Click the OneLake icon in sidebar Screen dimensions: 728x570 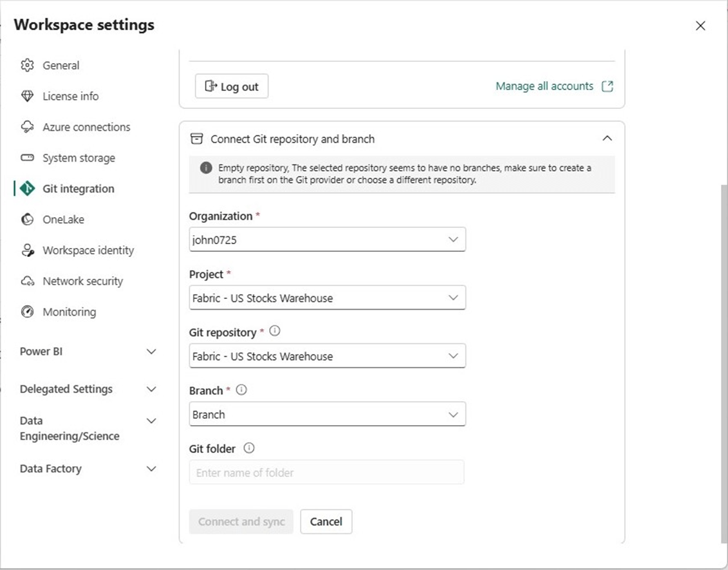tap(27, 220)
